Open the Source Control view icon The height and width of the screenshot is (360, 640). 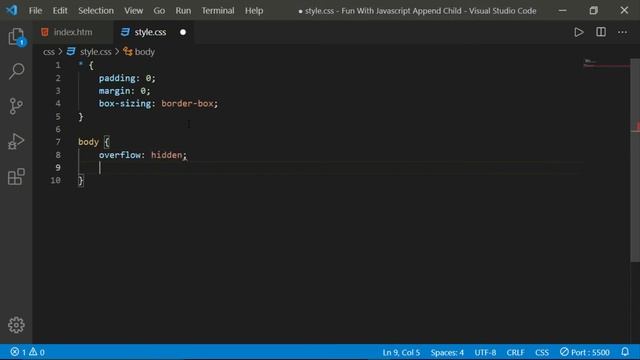point(16,106)
